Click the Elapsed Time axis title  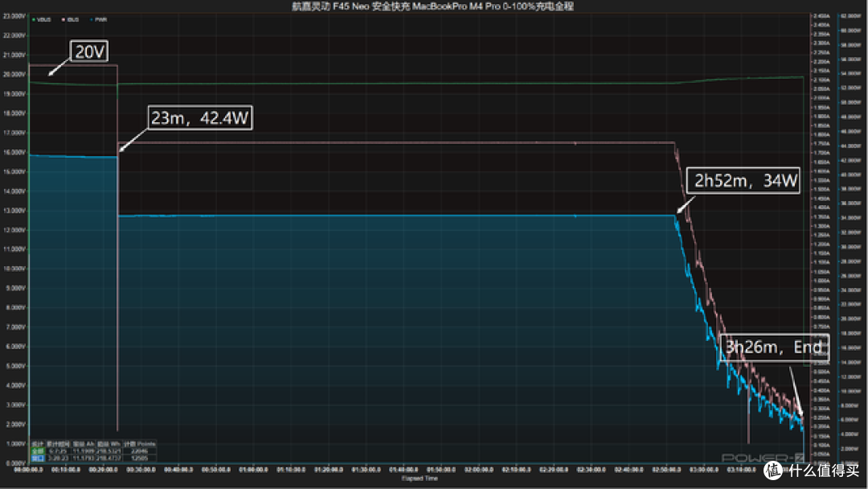[420, 479]
